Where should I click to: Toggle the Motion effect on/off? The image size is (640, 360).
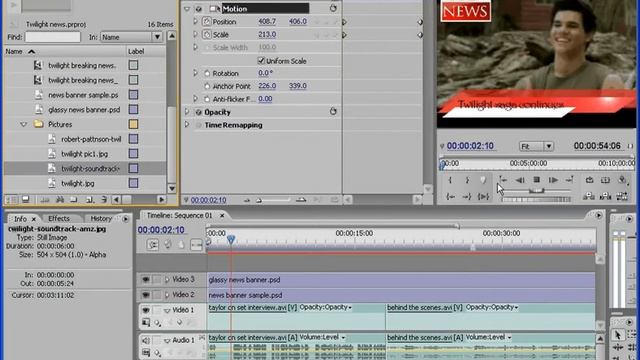tap(198, 9)
